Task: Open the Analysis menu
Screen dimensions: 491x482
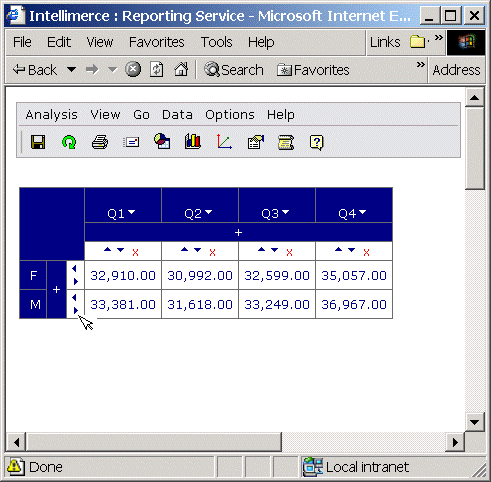Action: (51, 115)
